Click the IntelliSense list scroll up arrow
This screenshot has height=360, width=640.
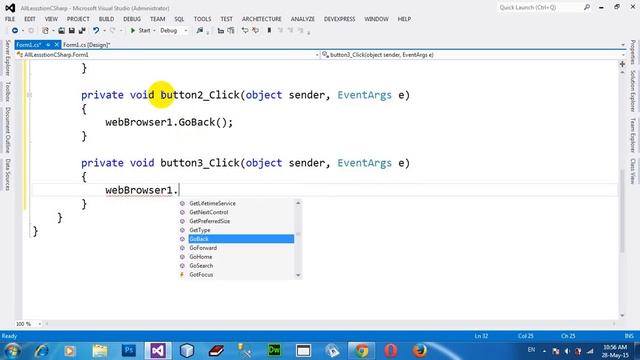point(298,203)
